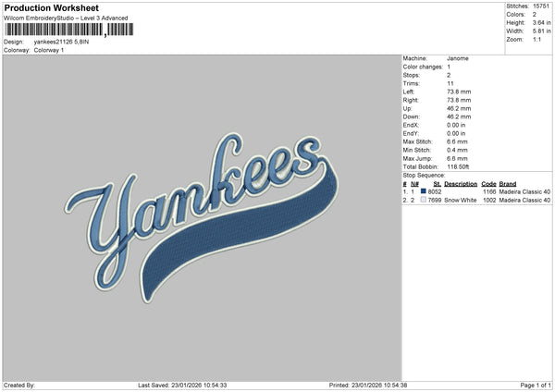Click the EndY value 0.00 in
Image resolution: width=555 pixels, height=392 pixels.
(456, 133)
